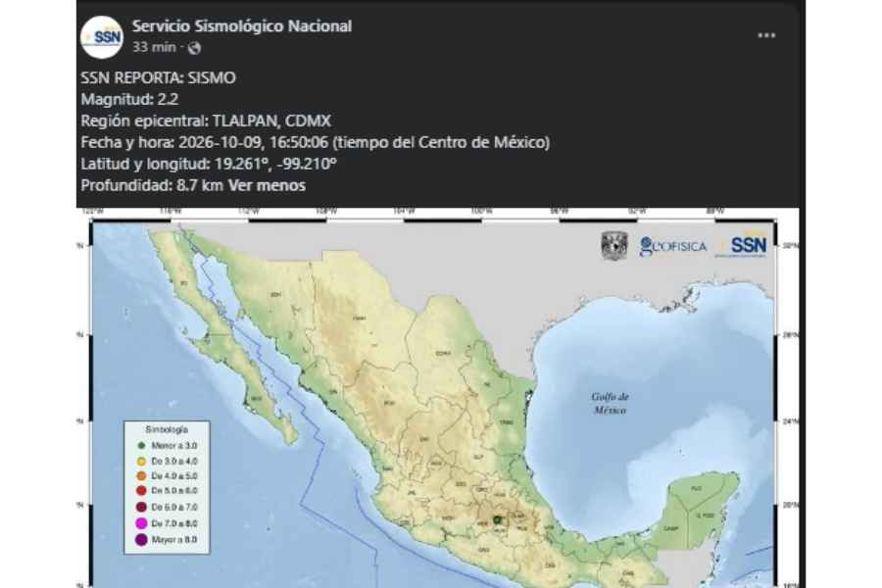
Task: Click orange 'De 4.0 a 5.0' legend dot
Action: pos(141,476)
